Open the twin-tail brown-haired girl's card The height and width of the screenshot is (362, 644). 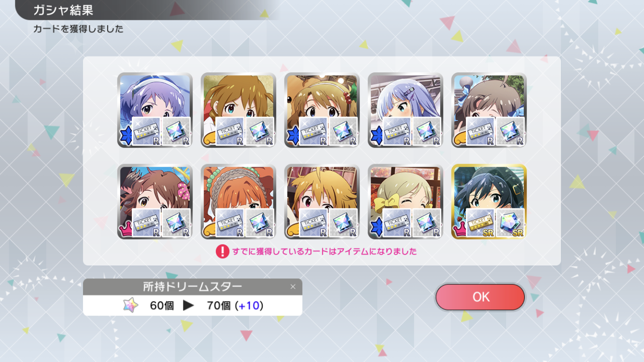(x=238, y=110)
